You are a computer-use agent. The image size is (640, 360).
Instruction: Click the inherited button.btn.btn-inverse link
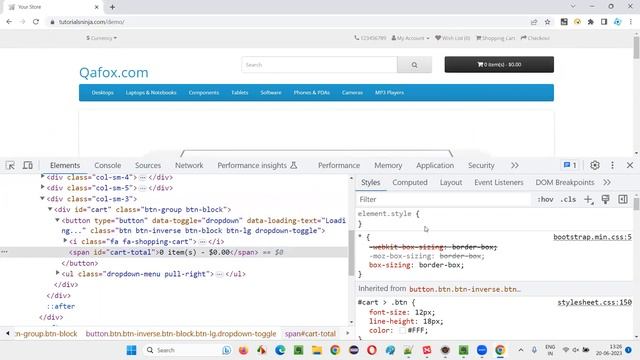[x=465, y=289]
